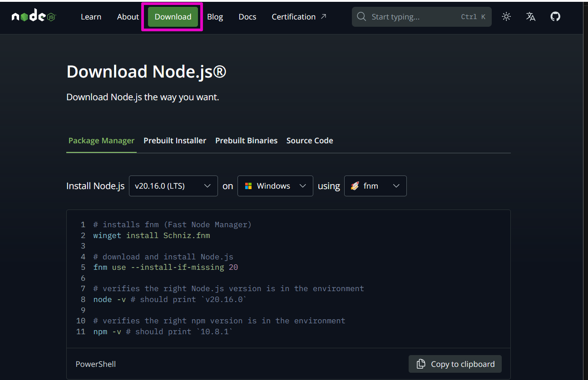Open the fnm package manager dropdown
Viewport: 588px width, 380px height.
click(x=376, y=186)
